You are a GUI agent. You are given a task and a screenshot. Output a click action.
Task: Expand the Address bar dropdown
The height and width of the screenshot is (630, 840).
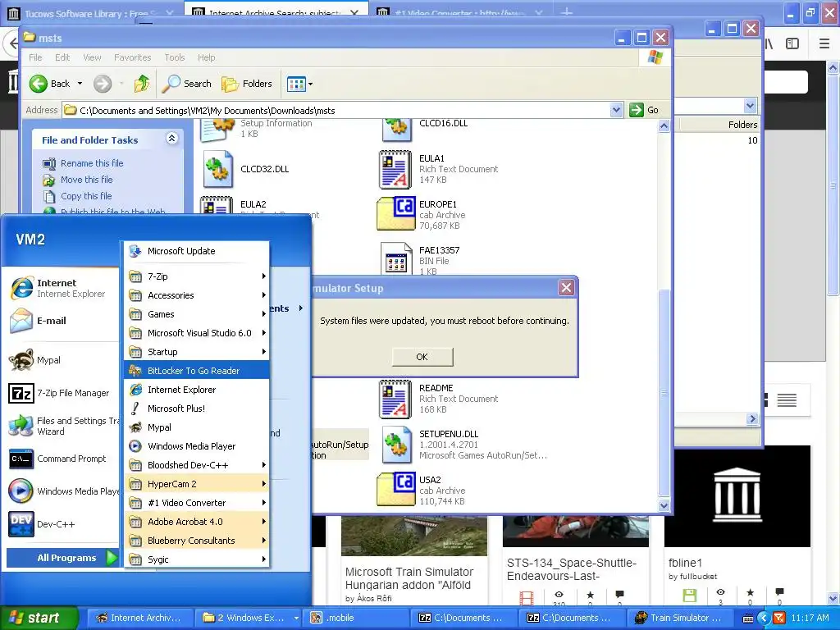point(616,111)
